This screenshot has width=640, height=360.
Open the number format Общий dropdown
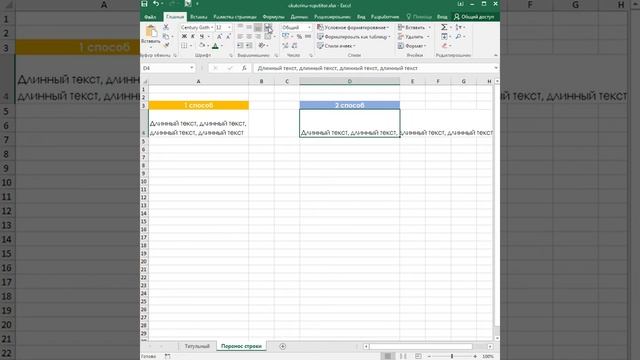click(x=309, y=27)
